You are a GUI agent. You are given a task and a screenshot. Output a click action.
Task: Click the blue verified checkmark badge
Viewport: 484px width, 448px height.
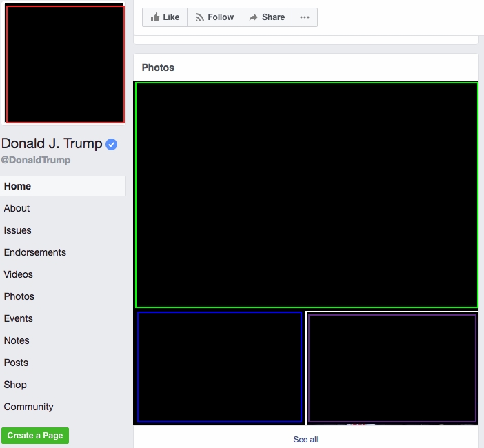pos(111,145)
